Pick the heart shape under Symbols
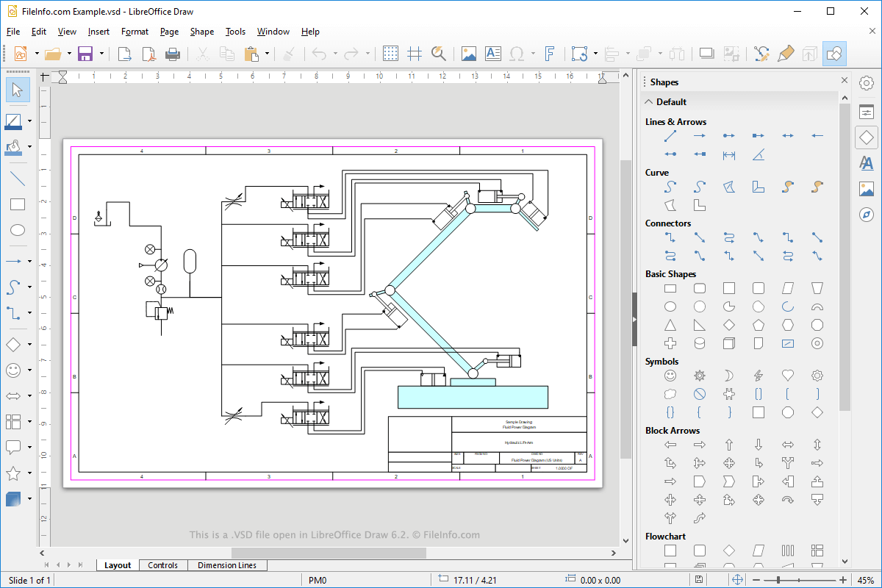 click(787, 376)
